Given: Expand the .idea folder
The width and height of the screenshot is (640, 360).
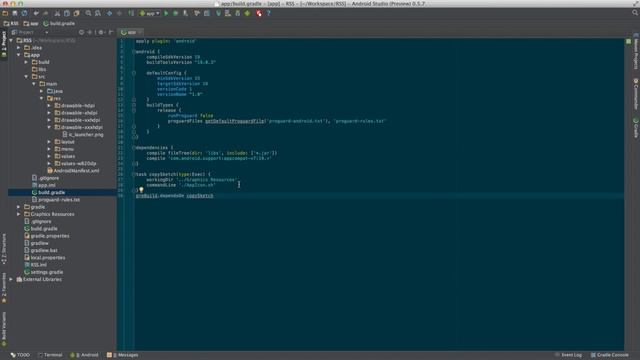Looking at the screenshot, I should pos(19,48).
